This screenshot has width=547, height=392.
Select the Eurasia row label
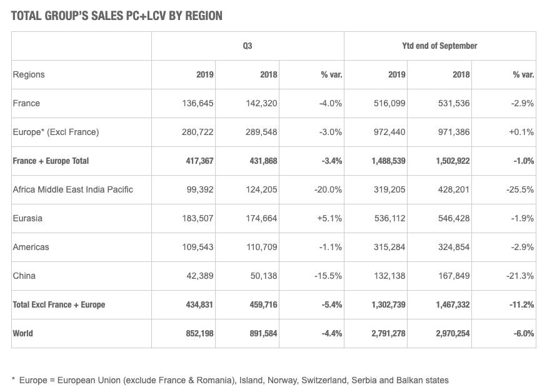click(28, 218)
